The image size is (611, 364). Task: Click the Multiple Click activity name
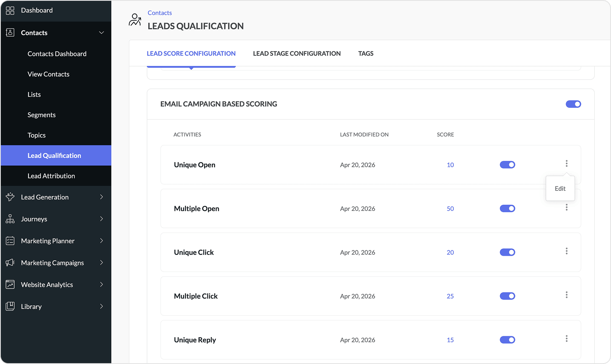click(196, 296)
